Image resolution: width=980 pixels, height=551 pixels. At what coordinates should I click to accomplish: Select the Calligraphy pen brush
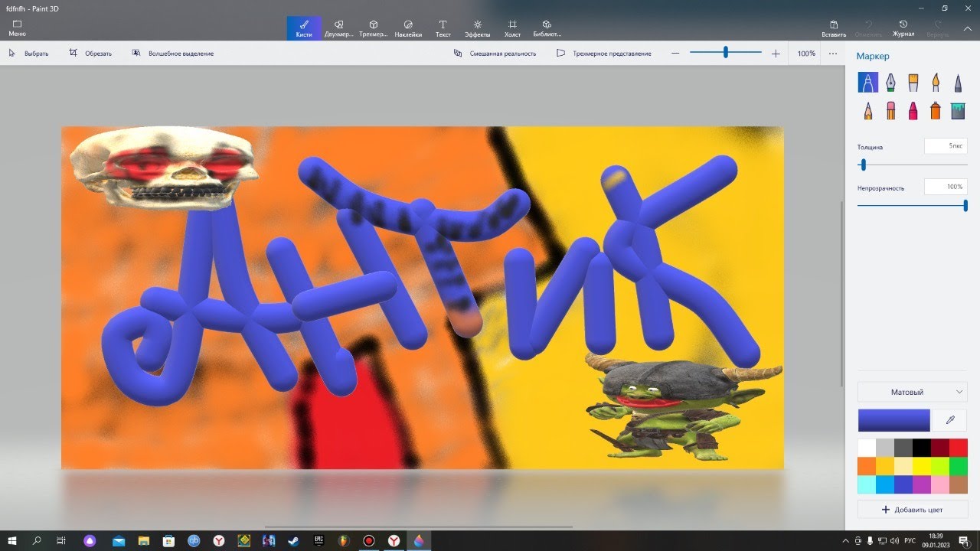tap(890, 82)
